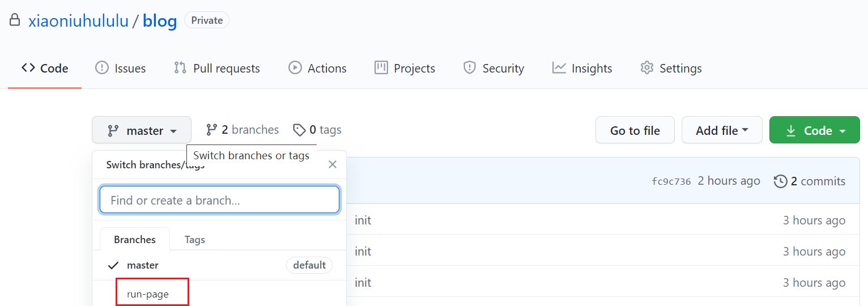The height and width of the screenshot is (306, 868).
Task: Open the Security tab
Action: pos(493,68)
